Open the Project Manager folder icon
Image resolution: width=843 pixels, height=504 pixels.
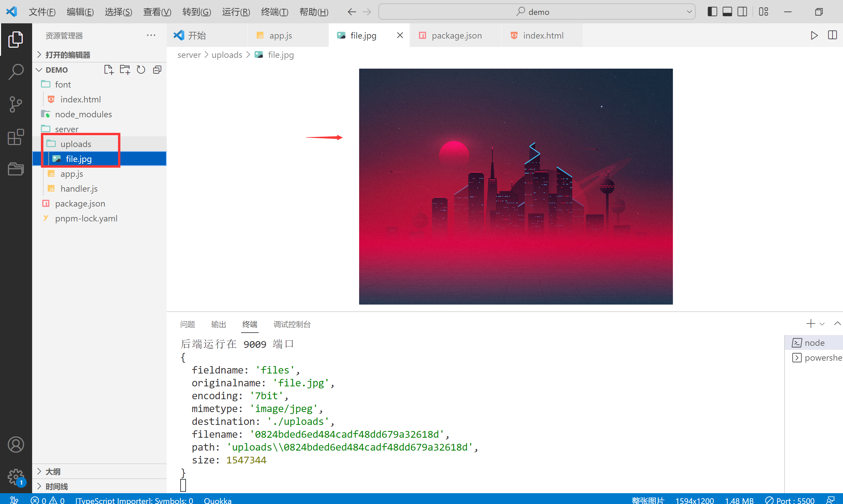click(x=16, y=169)
